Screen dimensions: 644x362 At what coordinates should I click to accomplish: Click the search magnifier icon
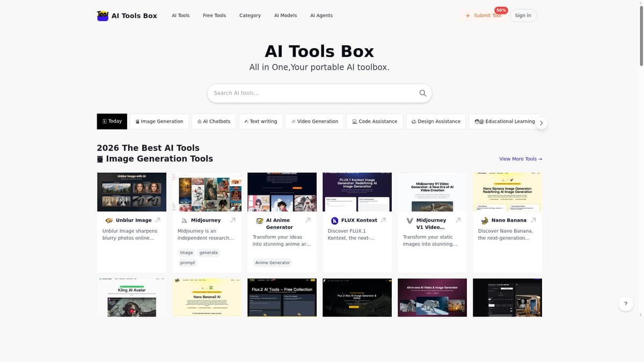(x=422, y=93)
